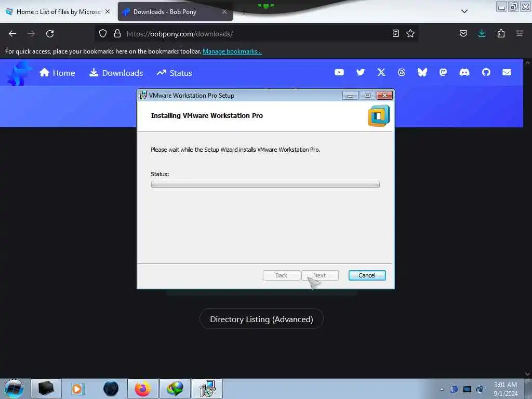Open the extensions puzzle icon
The image size is (532, 399).
(501, 33)
